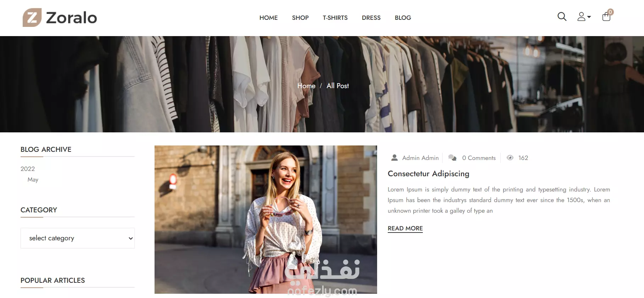Go to the HOME menu item
This screenshot has height=298, width=644.
point(268,18)
